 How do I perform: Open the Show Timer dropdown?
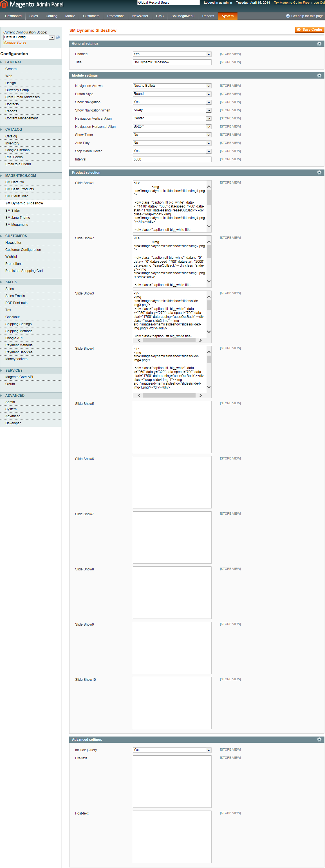(x=172, y=135)
